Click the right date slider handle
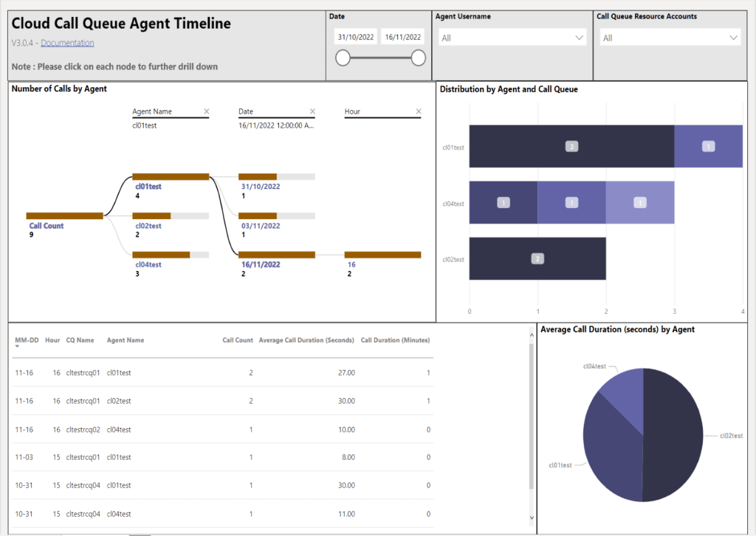Screen dimensions: 756x536 pos(419,58)
